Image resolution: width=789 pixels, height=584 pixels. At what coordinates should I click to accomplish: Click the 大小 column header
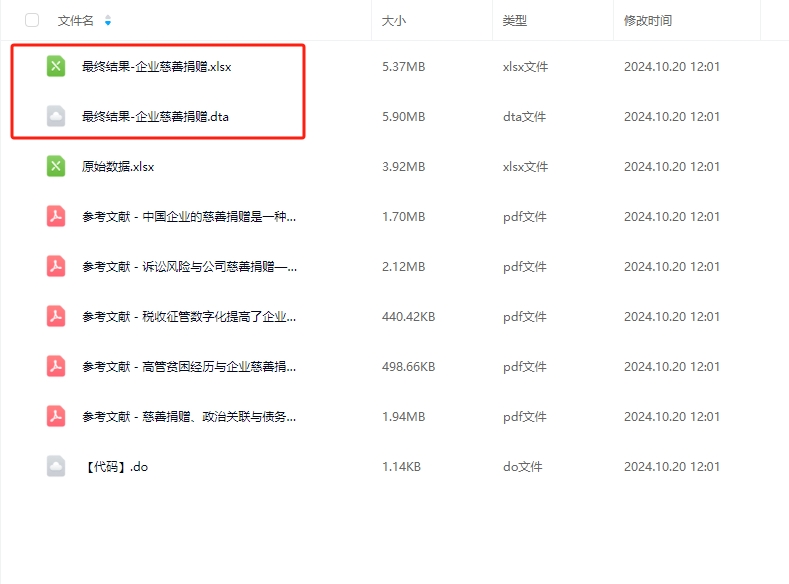pos(393,21)
